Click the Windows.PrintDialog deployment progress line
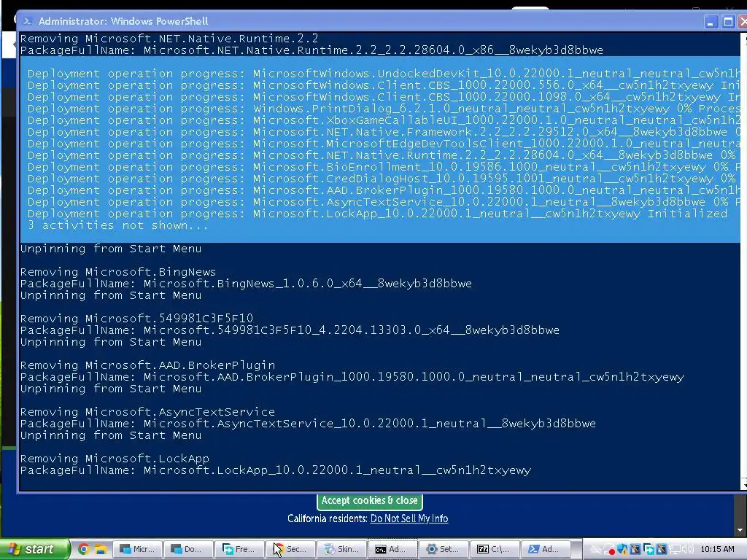 (384, 109)
